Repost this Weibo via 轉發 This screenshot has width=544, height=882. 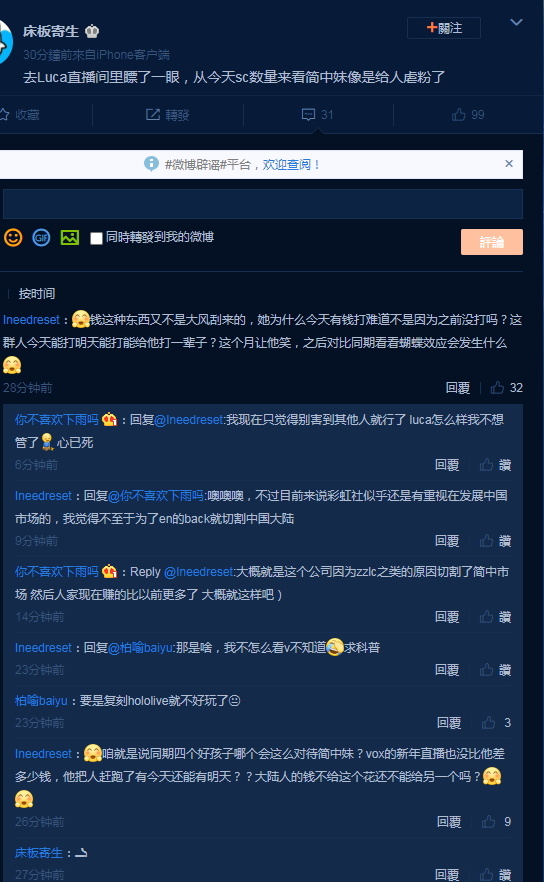point(168,115)
